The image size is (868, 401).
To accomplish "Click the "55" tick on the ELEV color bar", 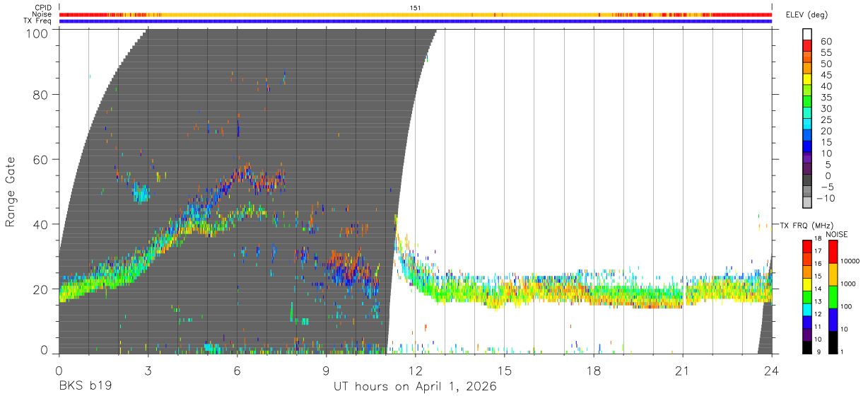I will pyautogui.click(x=826, y=52).
